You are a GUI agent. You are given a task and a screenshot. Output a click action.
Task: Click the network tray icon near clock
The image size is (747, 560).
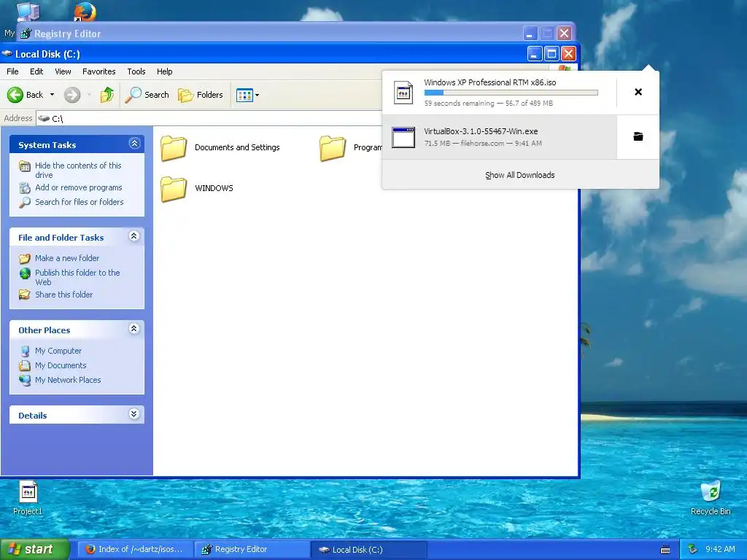click(x=693, y=550)
